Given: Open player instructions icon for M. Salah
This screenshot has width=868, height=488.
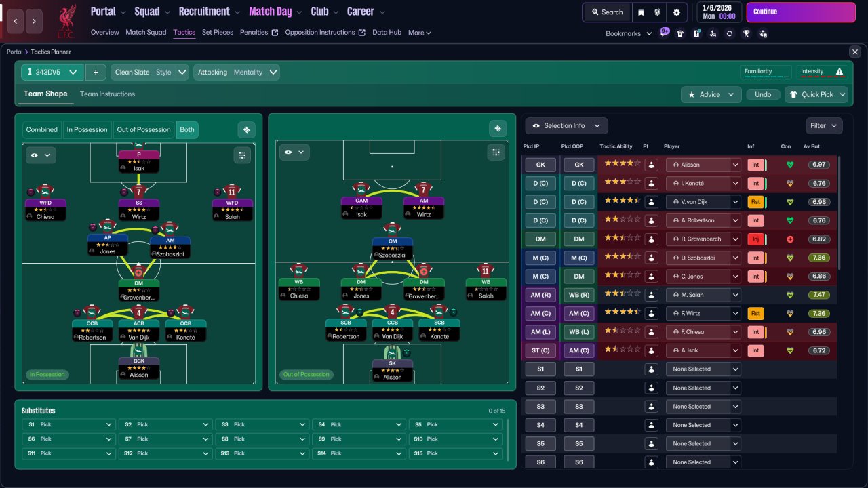Looking at the screenshot, I should 651,295.
